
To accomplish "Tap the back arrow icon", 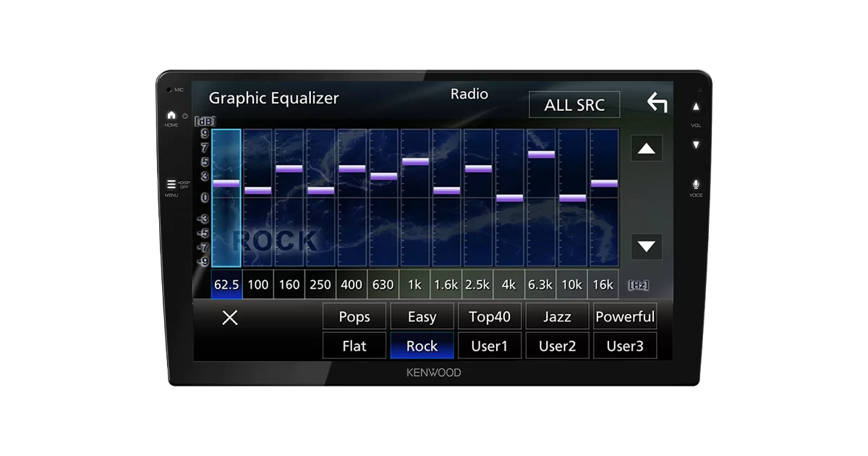I will [657, 103].
